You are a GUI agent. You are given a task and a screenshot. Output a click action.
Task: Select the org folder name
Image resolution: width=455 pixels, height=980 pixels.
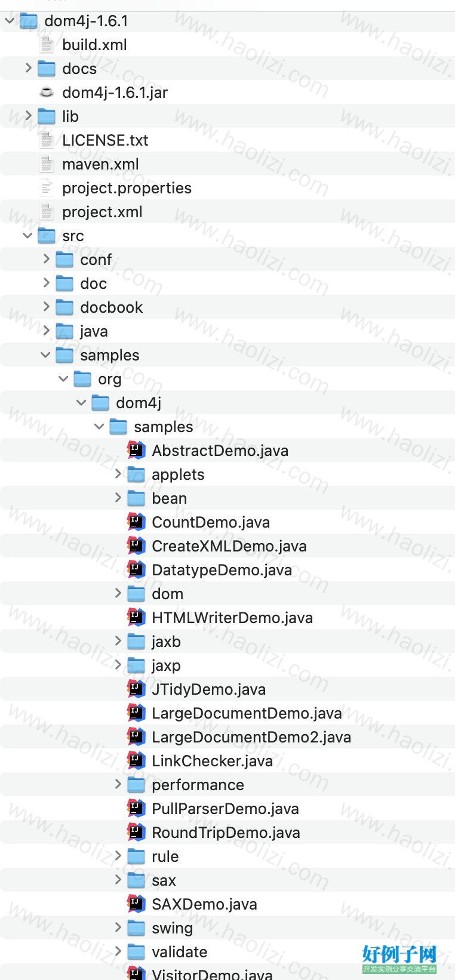[x=110, y=380]
